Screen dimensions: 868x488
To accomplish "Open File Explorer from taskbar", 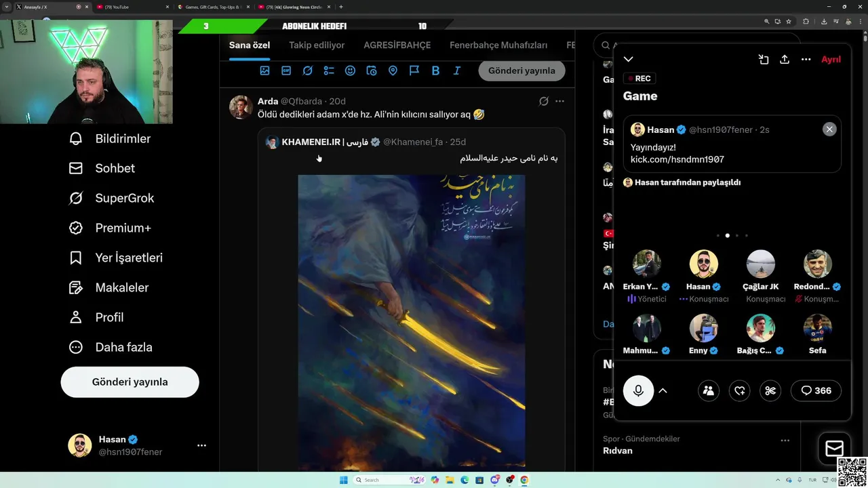I will coord(450,480).
